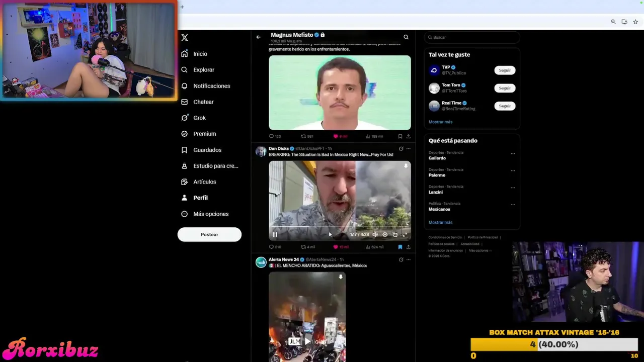Remove bookmark from Dan Dicks post
644x362 pixels.
[x=400, y=247]
